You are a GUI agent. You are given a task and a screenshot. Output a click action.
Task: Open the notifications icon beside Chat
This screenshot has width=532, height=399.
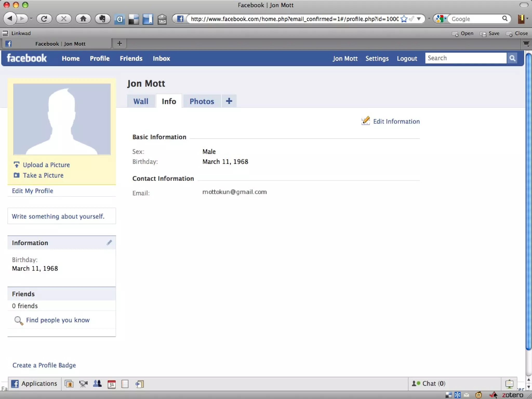[x=509, y=384]
